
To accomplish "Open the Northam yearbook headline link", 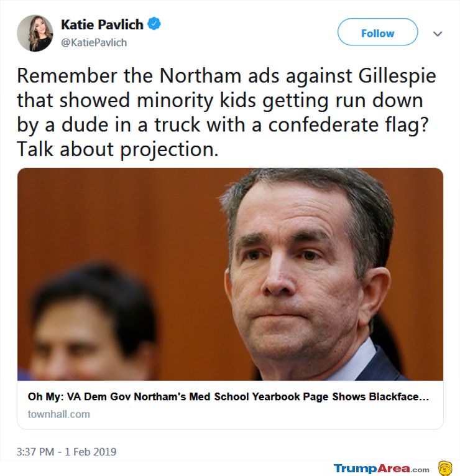I will 228,396.
